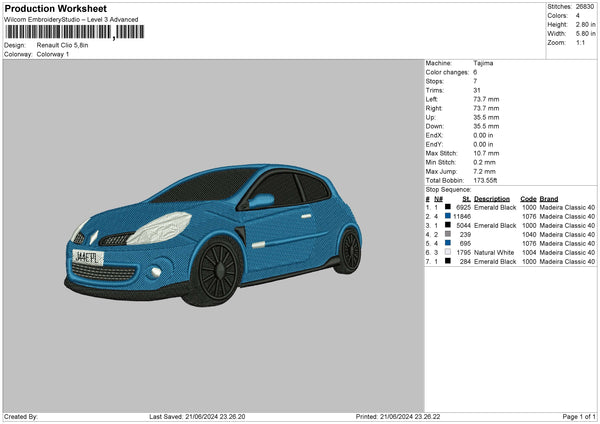Click the Code column header
Image resolution: width=600 pixels, height=424 pixels.
528,198
